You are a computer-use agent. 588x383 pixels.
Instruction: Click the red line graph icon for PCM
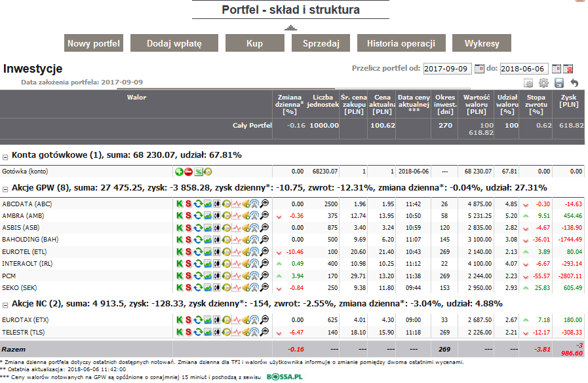point(236,276)
